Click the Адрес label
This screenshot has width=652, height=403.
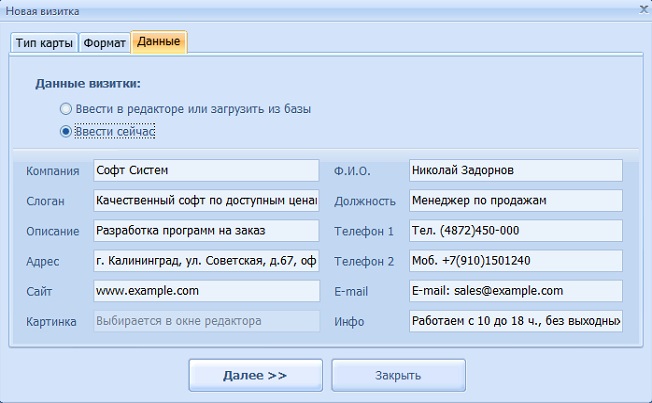point(42,262)
